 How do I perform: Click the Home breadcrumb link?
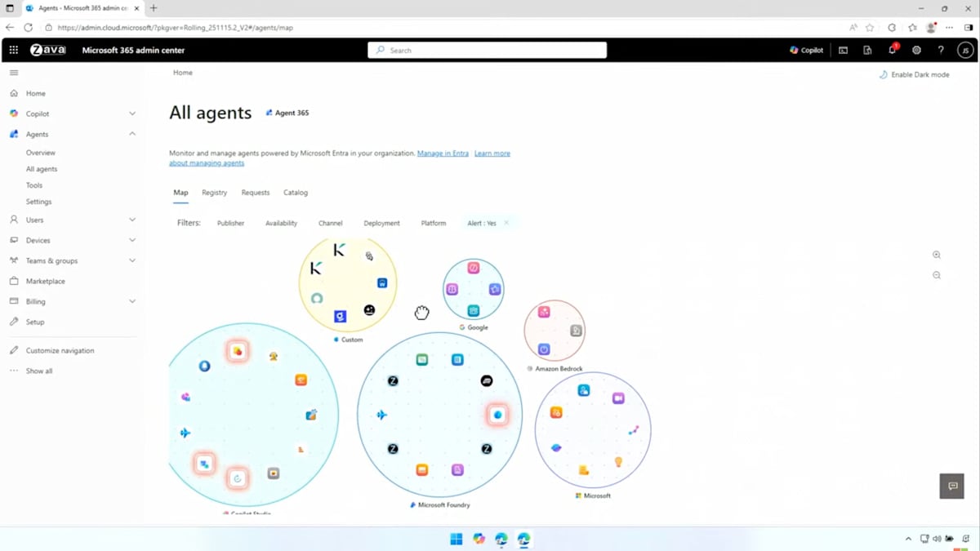[x=183, y=73]
